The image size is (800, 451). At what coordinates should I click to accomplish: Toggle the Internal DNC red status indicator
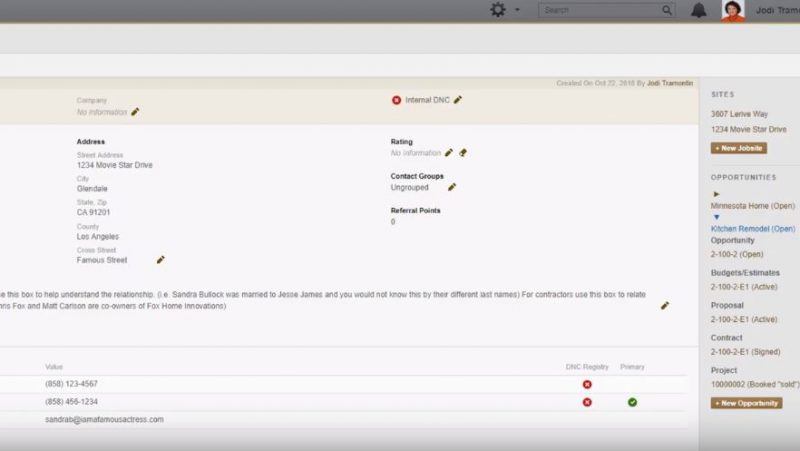[x=397, y=100]
